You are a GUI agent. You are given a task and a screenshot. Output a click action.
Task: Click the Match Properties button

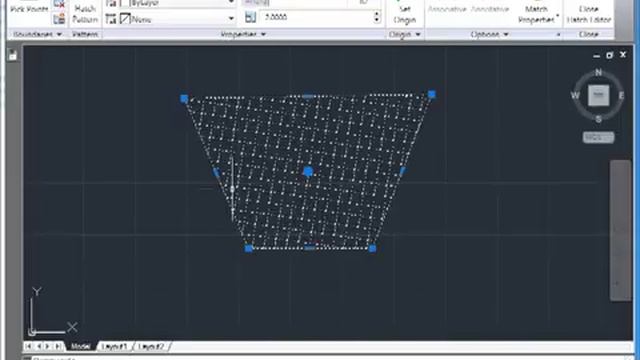(x=536, y=14)
